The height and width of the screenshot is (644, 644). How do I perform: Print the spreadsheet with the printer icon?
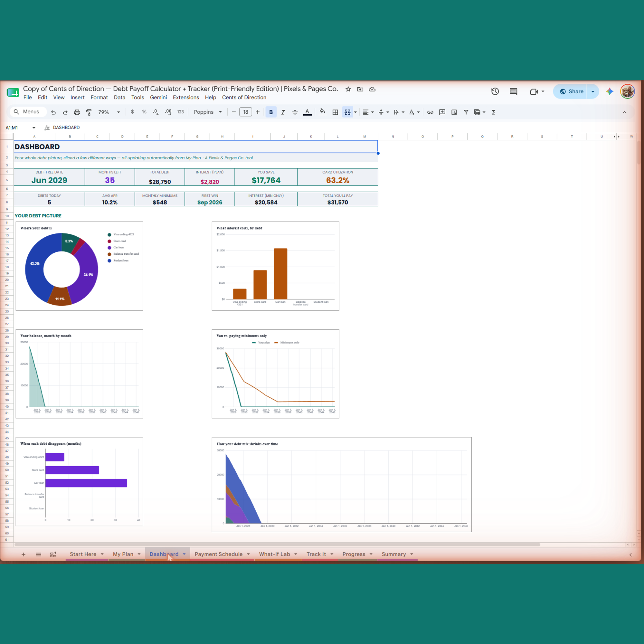click(x=77, y=112)
